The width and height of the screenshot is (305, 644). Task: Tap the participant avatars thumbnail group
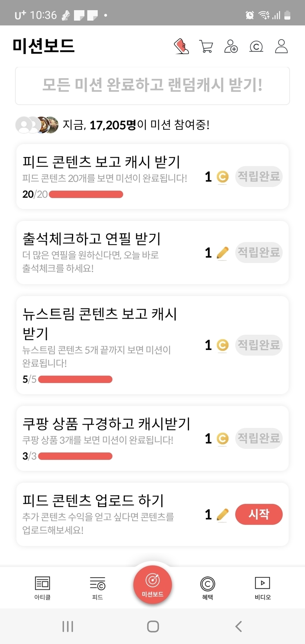(x=37, y=125)
